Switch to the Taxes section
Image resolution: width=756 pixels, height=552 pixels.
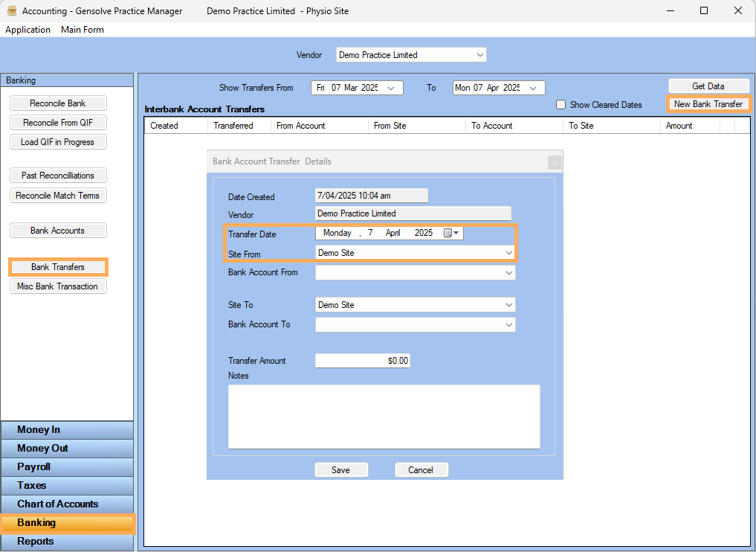(67, 485)
